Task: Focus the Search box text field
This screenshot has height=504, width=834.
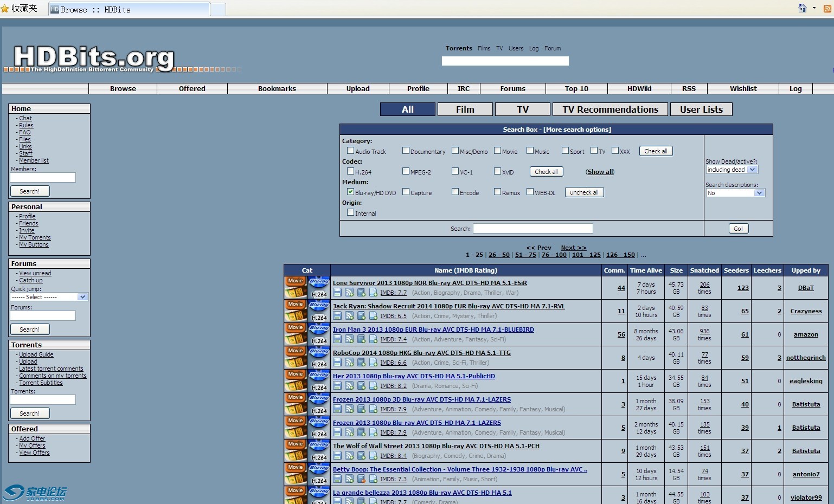Action: (x=533, y=229)
